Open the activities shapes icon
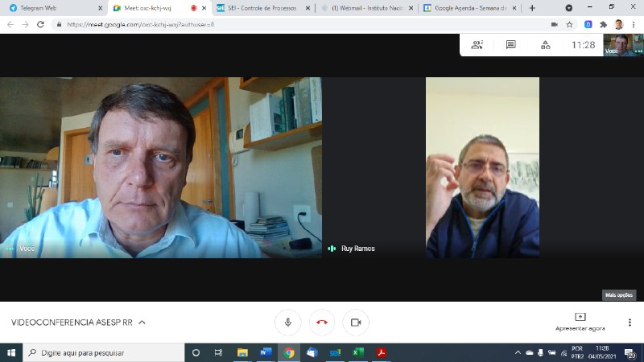Image resolution: width=644 pixels, height=362 pixels. click(x=546, y=45)
